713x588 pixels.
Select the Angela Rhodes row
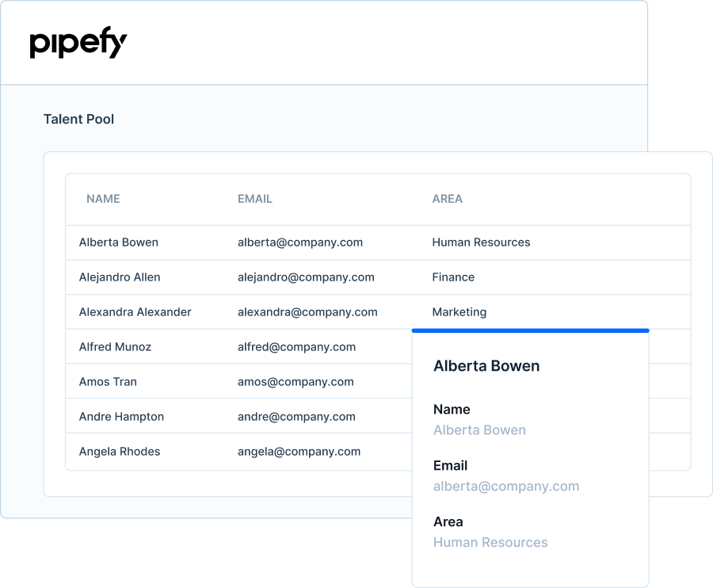coord(120,452)
